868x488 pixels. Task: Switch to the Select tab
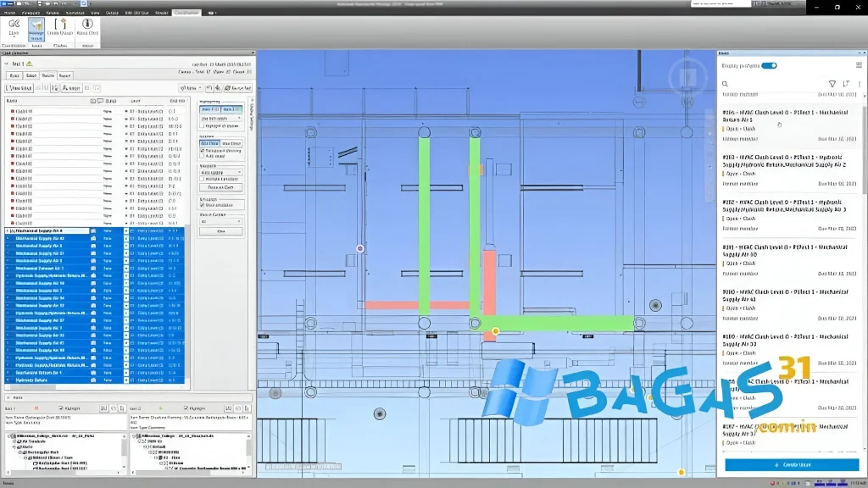pyautogui.click(x=31, y=75)
